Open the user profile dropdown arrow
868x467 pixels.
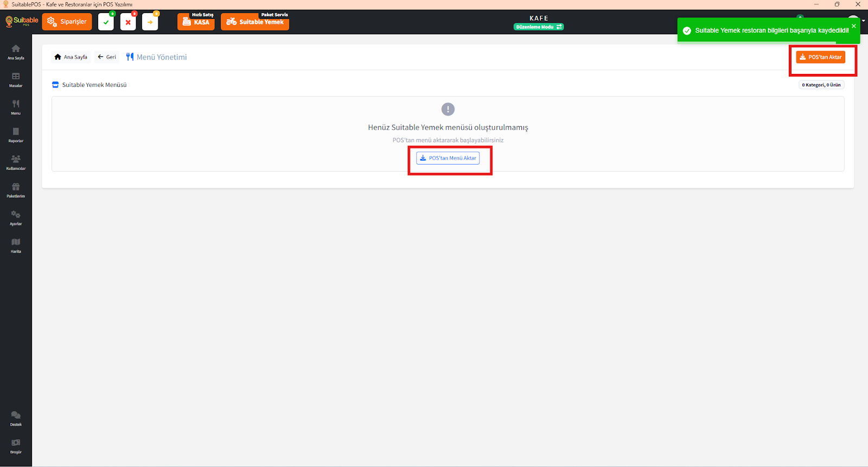tap(863, 21)
